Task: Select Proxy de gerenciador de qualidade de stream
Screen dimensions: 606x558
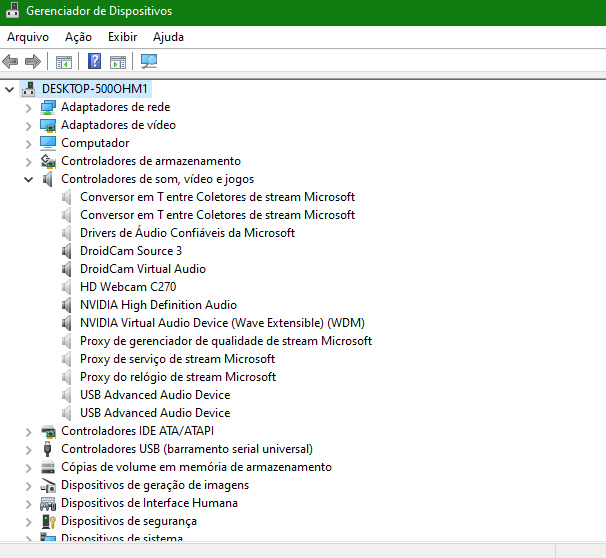Action: pyautogui.click(x=226, y=341)
